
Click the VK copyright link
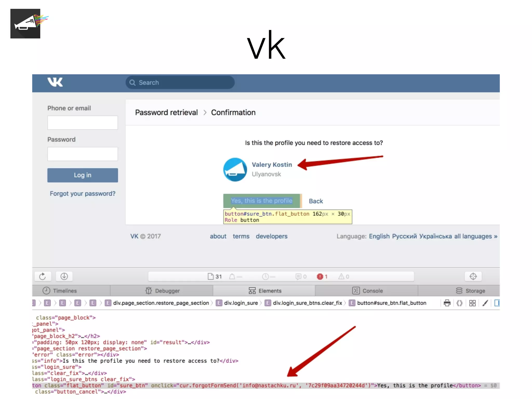click(134, 236)
